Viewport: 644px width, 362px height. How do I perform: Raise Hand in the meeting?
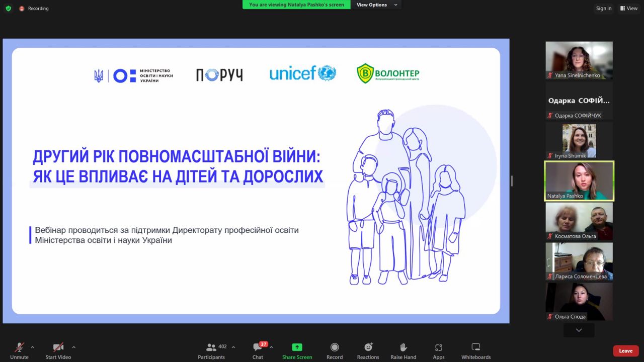click(x=403, y=347)
